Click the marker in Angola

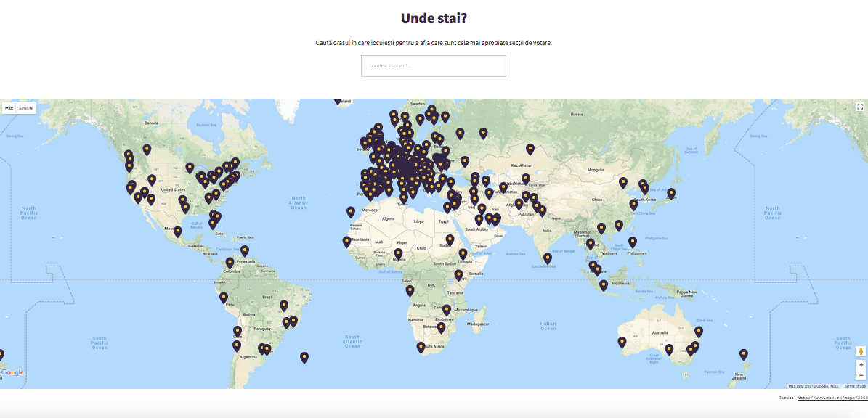point(410,291)
